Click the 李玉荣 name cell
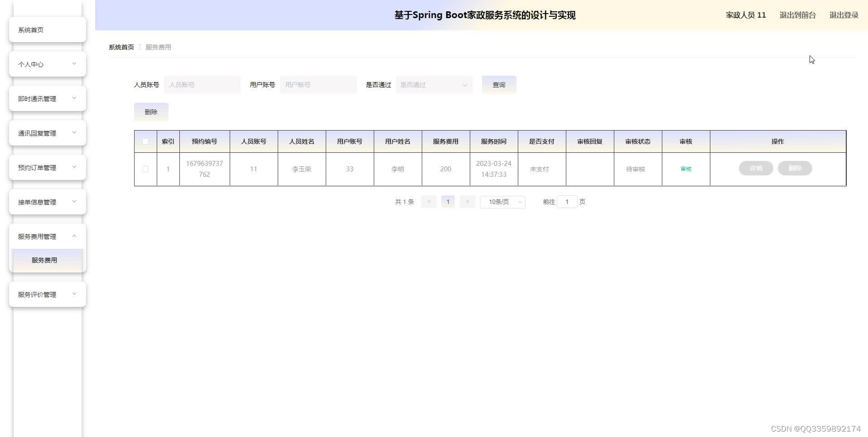 pyautogui.click(x=302, y=169)
